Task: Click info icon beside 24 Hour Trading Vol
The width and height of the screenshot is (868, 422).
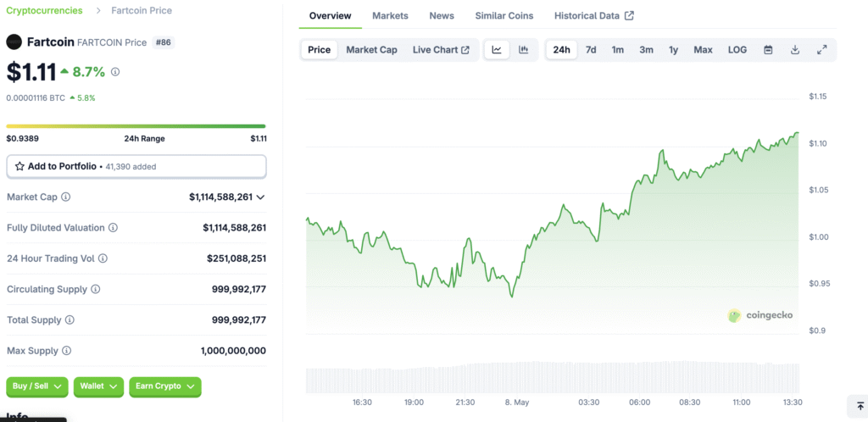Action: click(x=103, y=258)
